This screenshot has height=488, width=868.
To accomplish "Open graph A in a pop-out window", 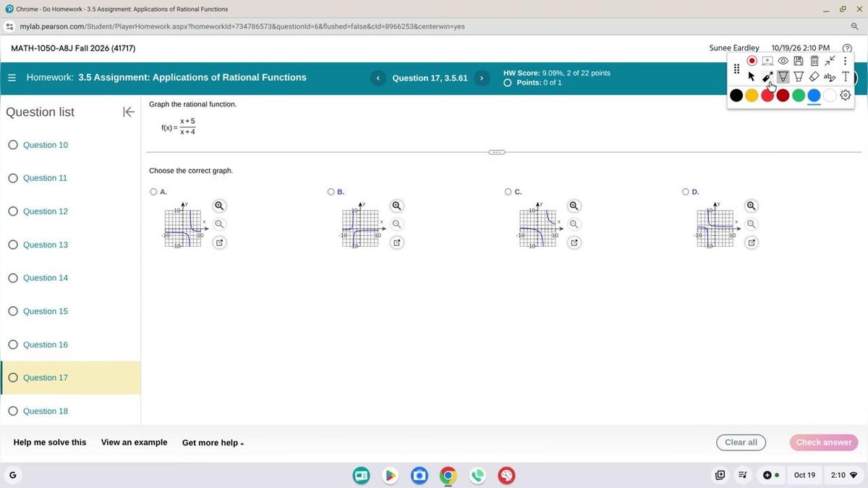I will click(x=219, y=243).
